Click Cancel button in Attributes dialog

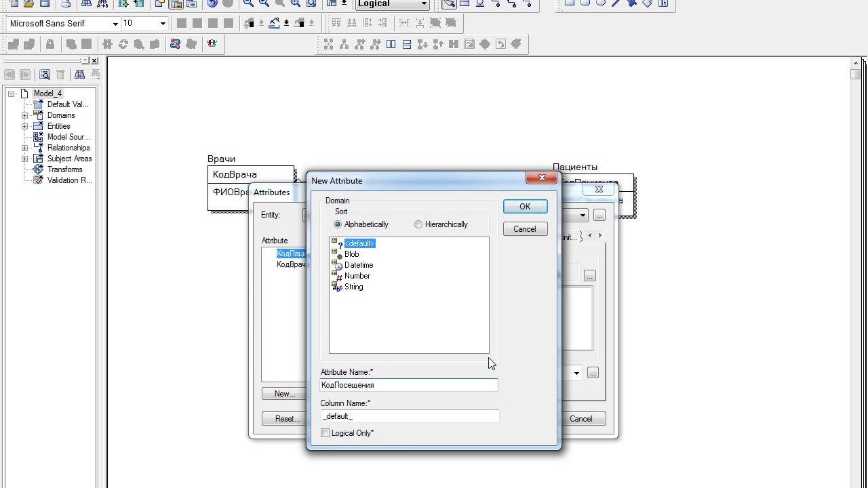(x=582, y=419)
